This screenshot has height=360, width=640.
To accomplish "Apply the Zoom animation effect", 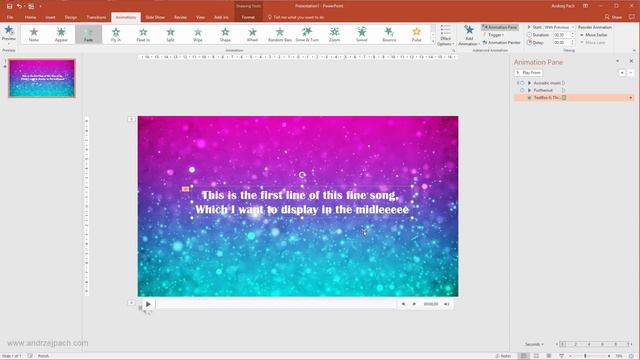I will (x=335, y=34).
